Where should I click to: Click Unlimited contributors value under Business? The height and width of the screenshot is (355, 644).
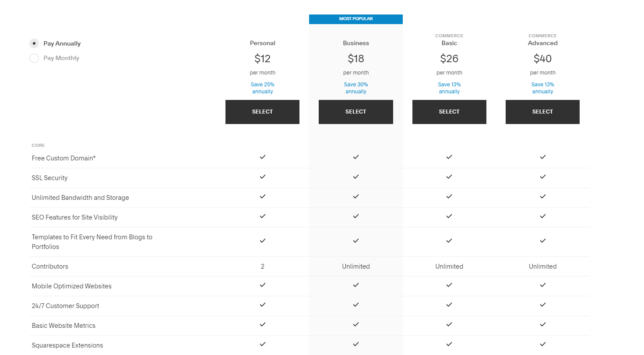pyautogui.click(x=356, y=266)
